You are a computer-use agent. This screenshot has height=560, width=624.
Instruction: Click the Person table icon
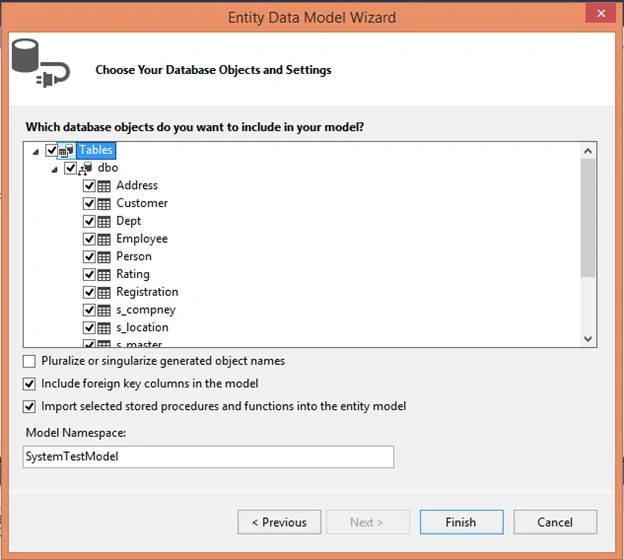(104, 257)
